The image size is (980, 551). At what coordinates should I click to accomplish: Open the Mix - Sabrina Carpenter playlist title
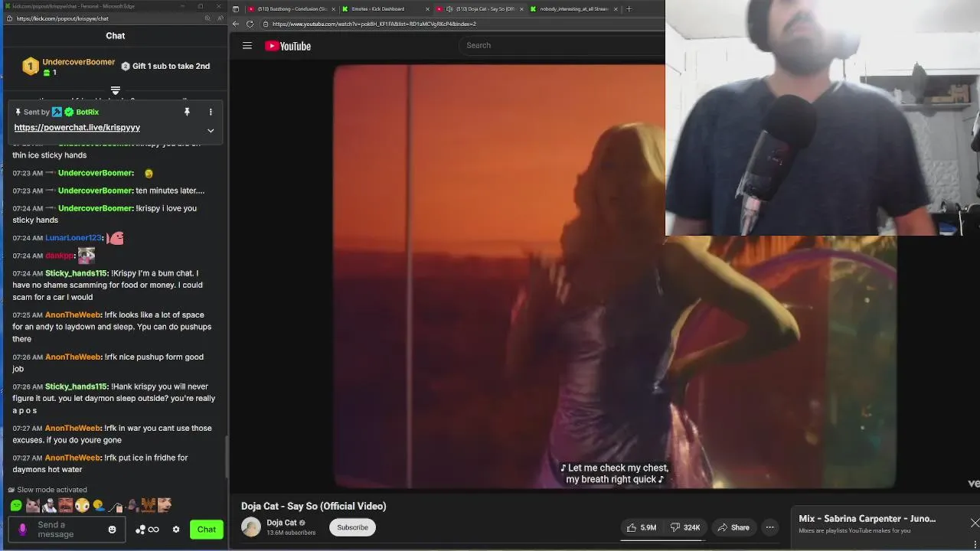click(867, 519)
